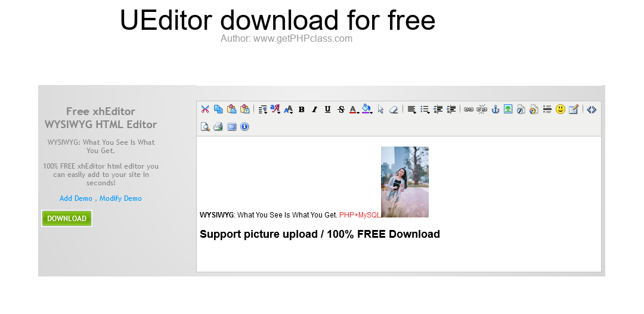
Task: Click the Print icon
Action: point(218,126)
